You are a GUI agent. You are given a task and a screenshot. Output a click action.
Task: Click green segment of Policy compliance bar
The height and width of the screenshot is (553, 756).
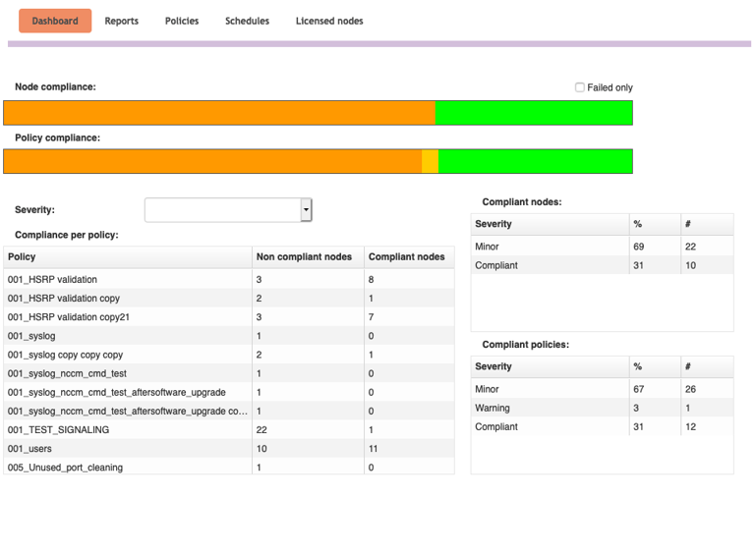pyautogui.click(x=535, y=161)
